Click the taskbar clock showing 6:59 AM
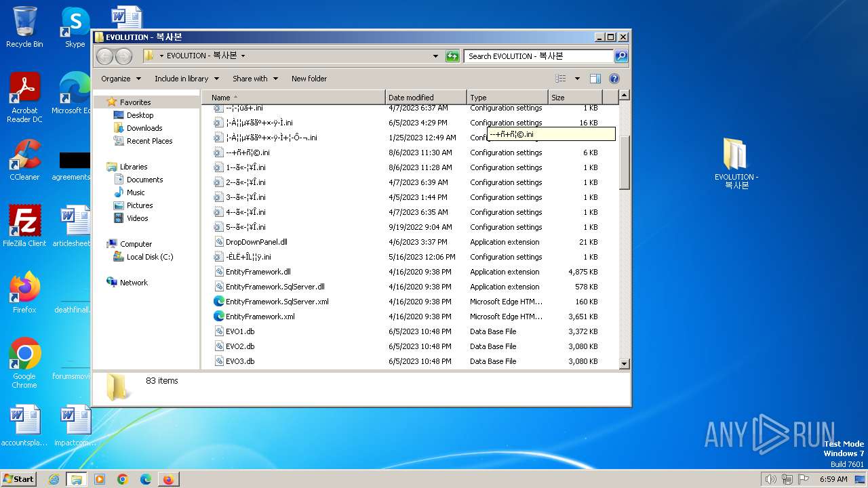Viewport: 868px width, 488px height. (833, 479)
